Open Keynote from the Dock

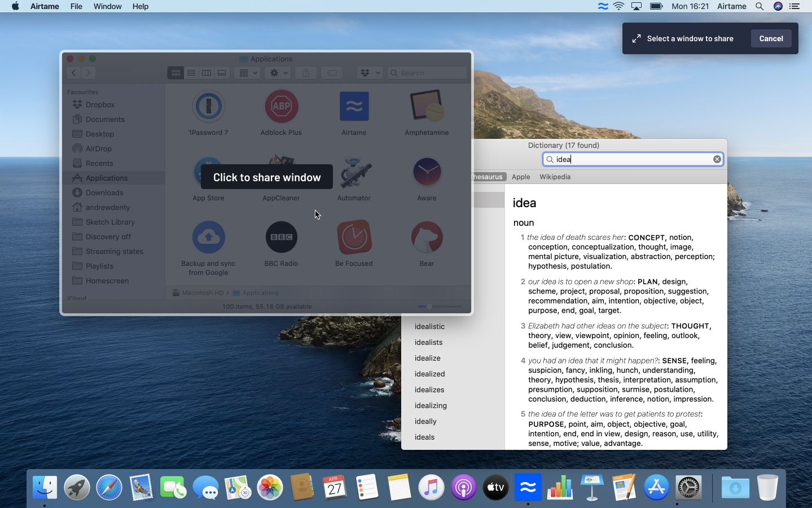tap(592, 487)
